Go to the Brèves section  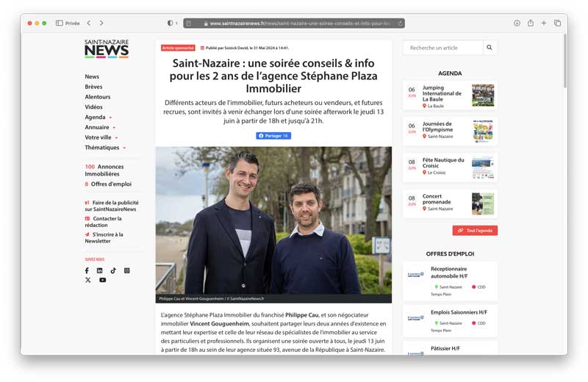tap(93, 87)
